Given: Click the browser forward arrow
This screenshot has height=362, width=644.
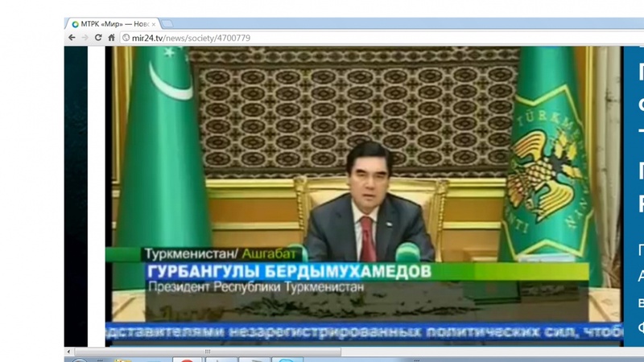Looking at the screenshot, I should tap(85, 38).
